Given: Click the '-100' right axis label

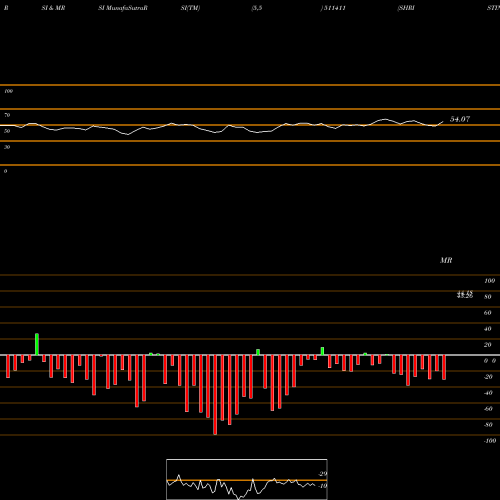Looking at the screenshot, I should [490, 441].
